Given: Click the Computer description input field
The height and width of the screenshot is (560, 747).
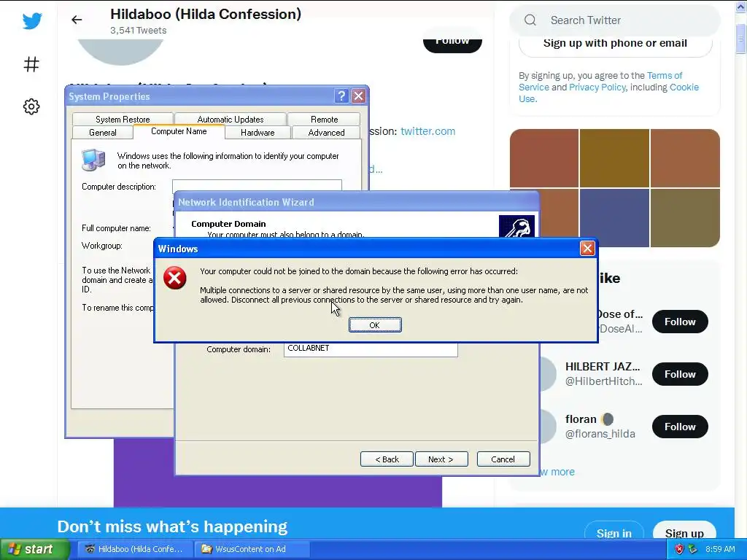Looking at the screenshot, I should tap(257, 185).
